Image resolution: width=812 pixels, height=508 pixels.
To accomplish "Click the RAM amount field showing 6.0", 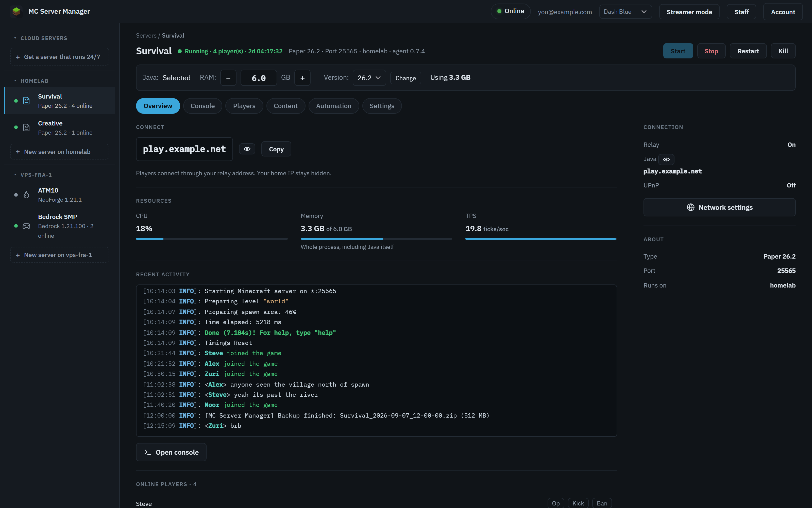I will pos(258,78).
